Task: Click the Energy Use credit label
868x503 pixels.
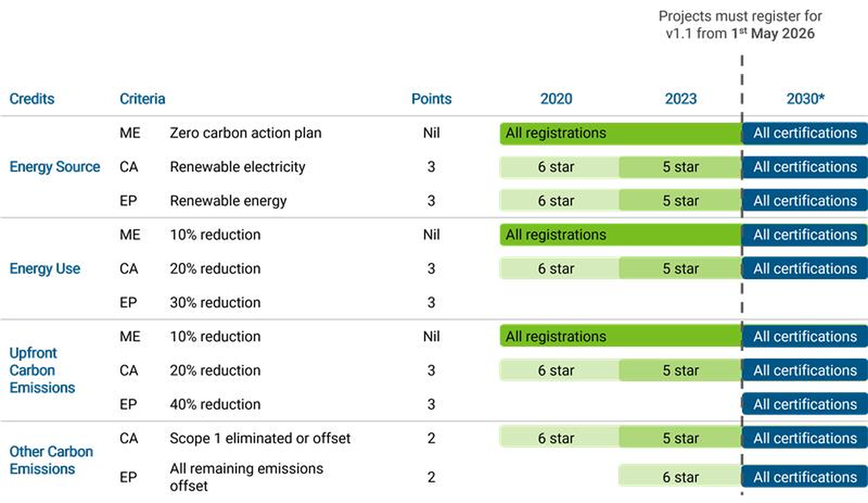Action: (45, 268)
